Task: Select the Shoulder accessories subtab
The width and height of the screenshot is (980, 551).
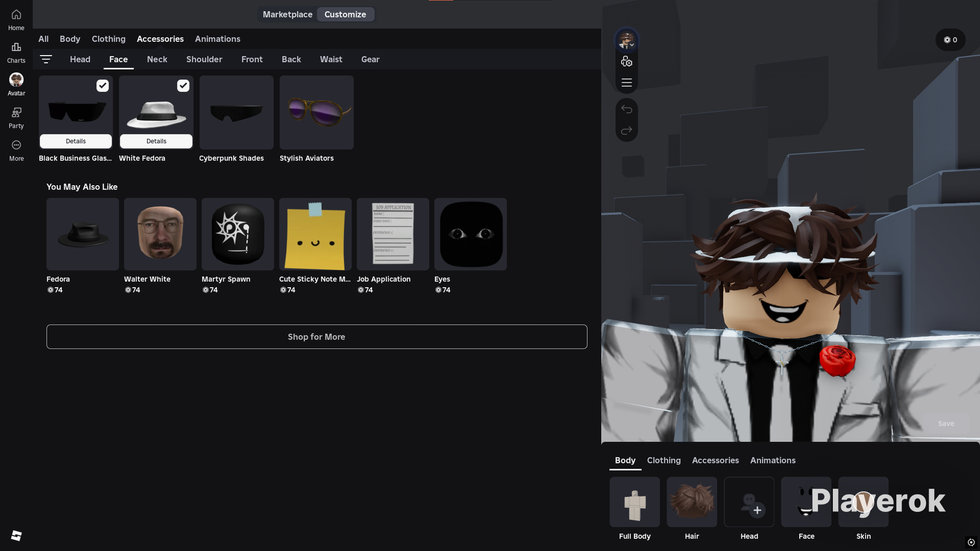Action: point(204,60)
